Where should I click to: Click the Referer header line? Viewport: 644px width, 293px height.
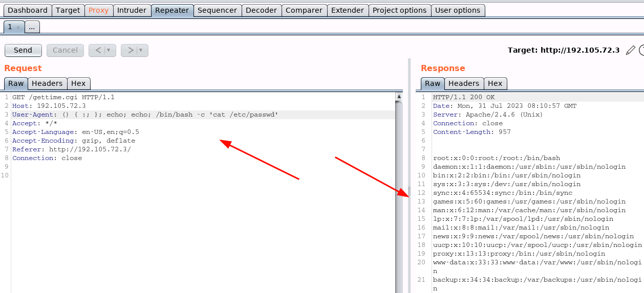[72, 149]
